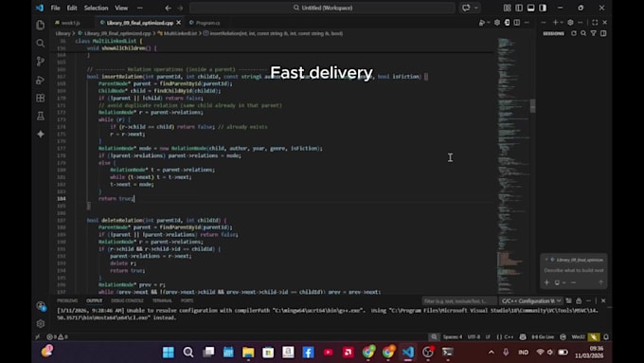Click the File menu
The image size is (644, 363).
click(56, 8)
